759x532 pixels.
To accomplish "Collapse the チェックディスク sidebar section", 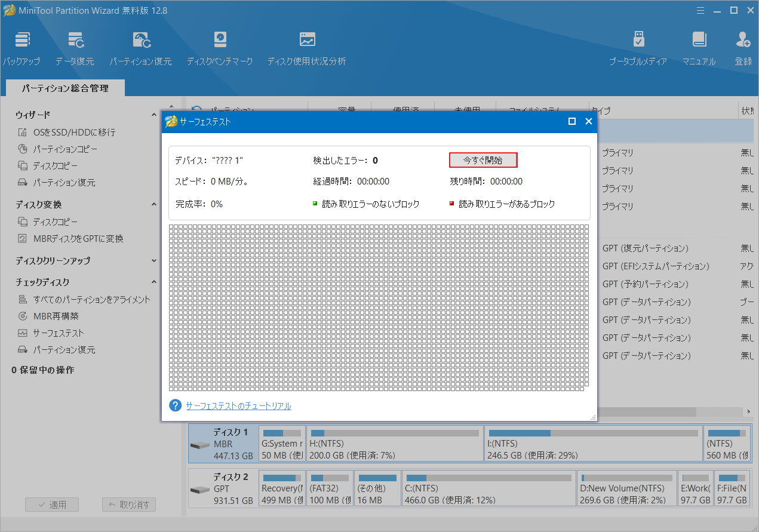I will (154, 282).
